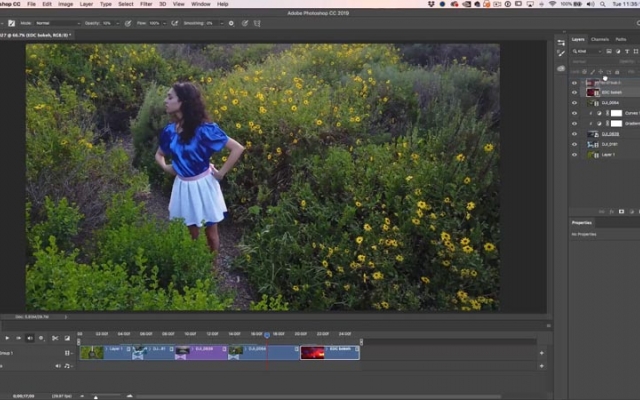Open the Filter menu
Screen dimensions: 640x400
(146, 4)
